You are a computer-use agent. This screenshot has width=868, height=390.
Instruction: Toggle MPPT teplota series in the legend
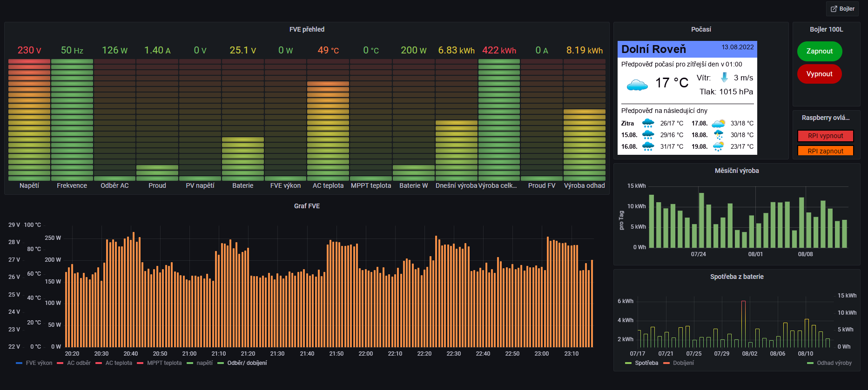pyautogui.click(x=164, y=363)
